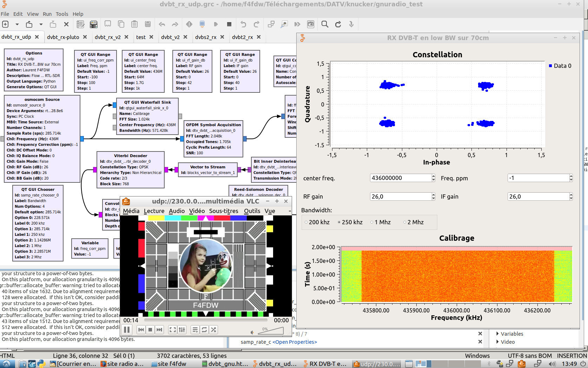The image size is (588, 368).
Task: Stop playback in VLC
Action: coord(150,330)
